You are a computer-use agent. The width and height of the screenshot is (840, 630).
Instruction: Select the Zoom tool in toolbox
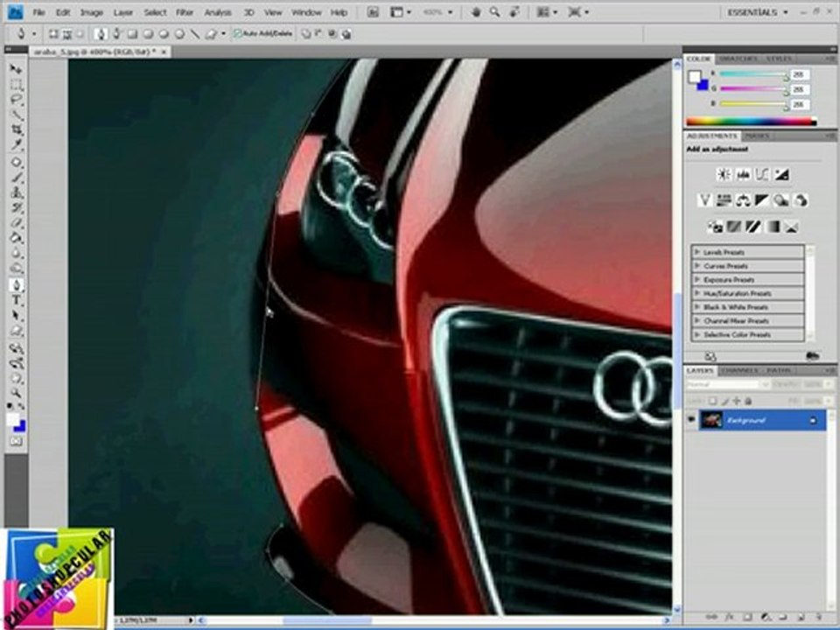pos(17,394)
